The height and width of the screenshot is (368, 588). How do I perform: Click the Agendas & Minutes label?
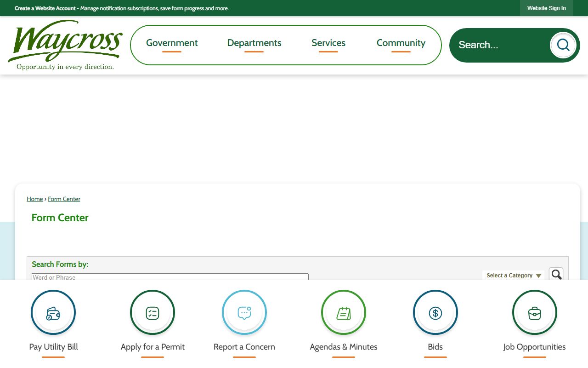344,347
